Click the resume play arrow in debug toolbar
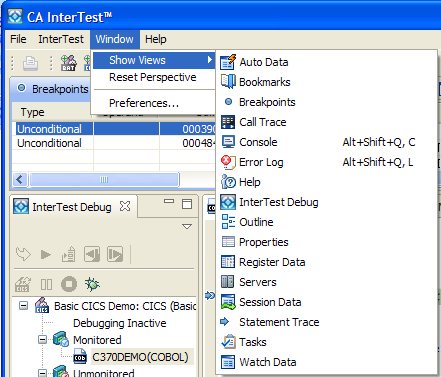The height and width of the screenshot is (377, 441). tap(46, 255)
